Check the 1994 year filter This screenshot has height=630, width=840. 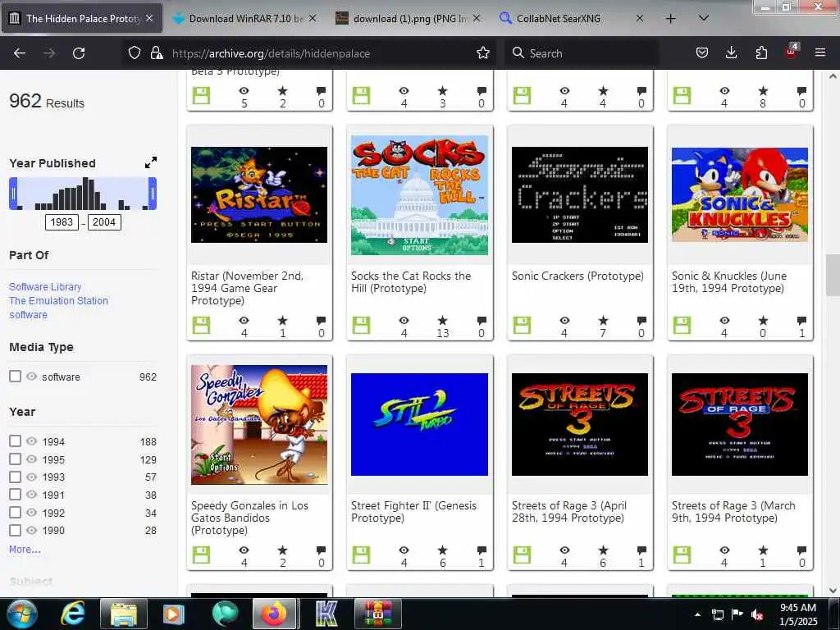click(x=15, y=441)
